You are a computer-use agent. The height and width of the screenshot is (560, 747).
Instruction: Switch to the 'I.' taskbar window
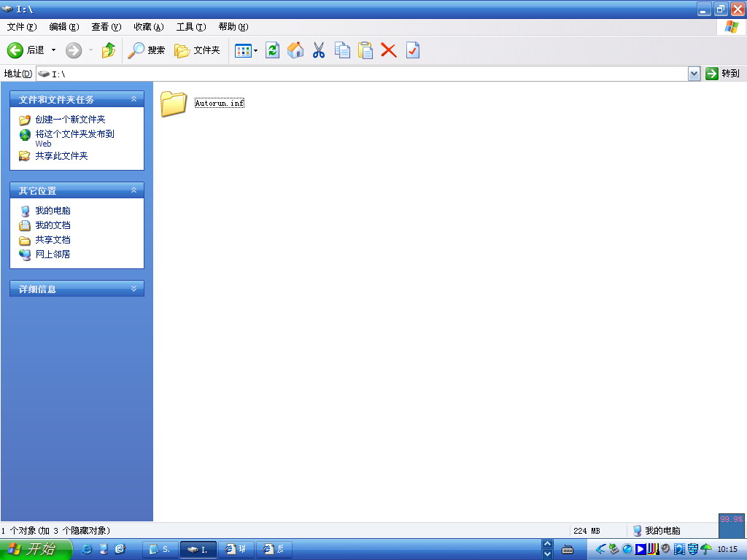198,550
